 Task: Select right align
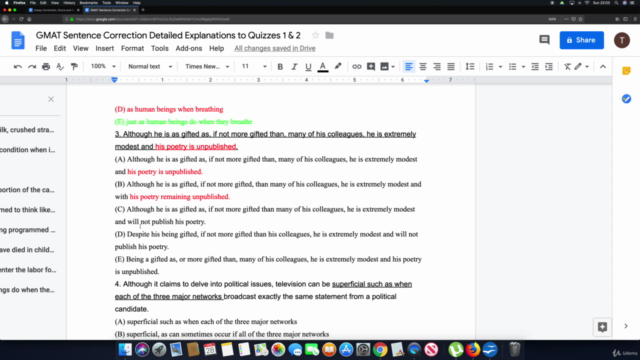(x=437, y=67)
